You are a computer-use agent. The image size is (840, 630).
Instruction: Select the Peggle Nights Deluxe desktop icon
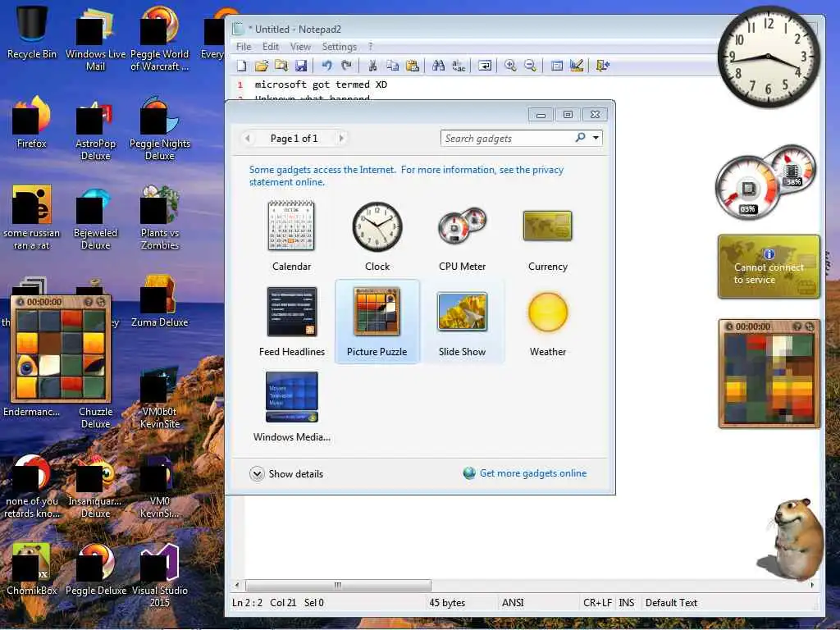pyautogui.click(x=160, y=129)
